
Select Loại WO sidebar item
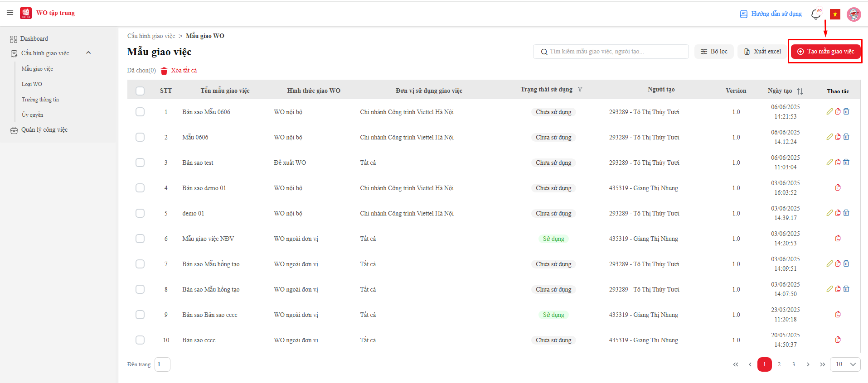32,84
